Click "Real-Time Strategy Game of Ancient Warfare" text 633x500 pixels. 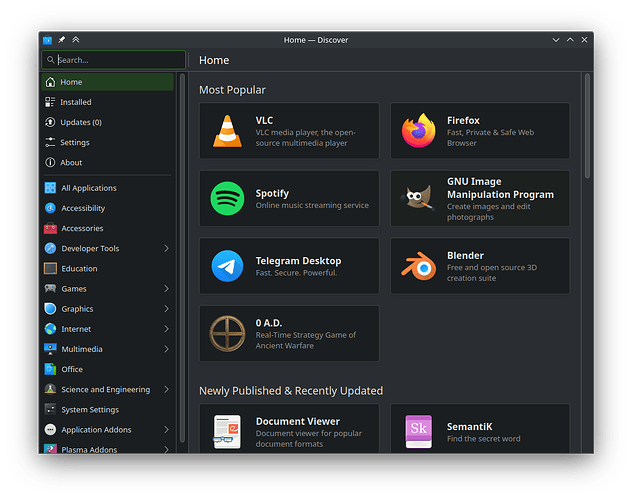coord(306,340)
